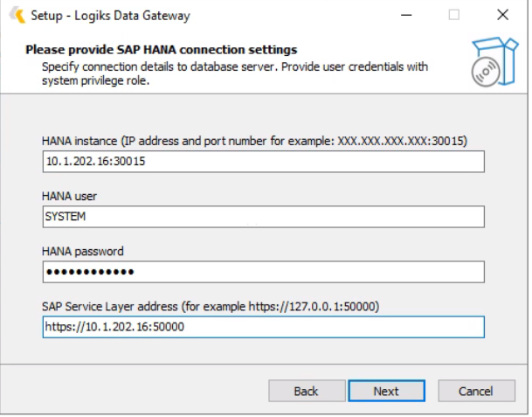532x417 pixels.
Task: Close the Logiks Data Gateway setup
Action: tap(501, 15)
